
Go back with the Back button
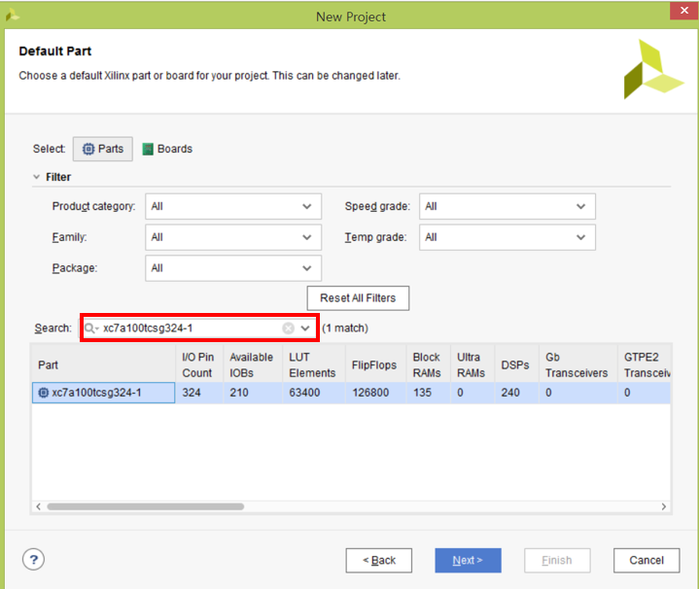pos(379,561)
